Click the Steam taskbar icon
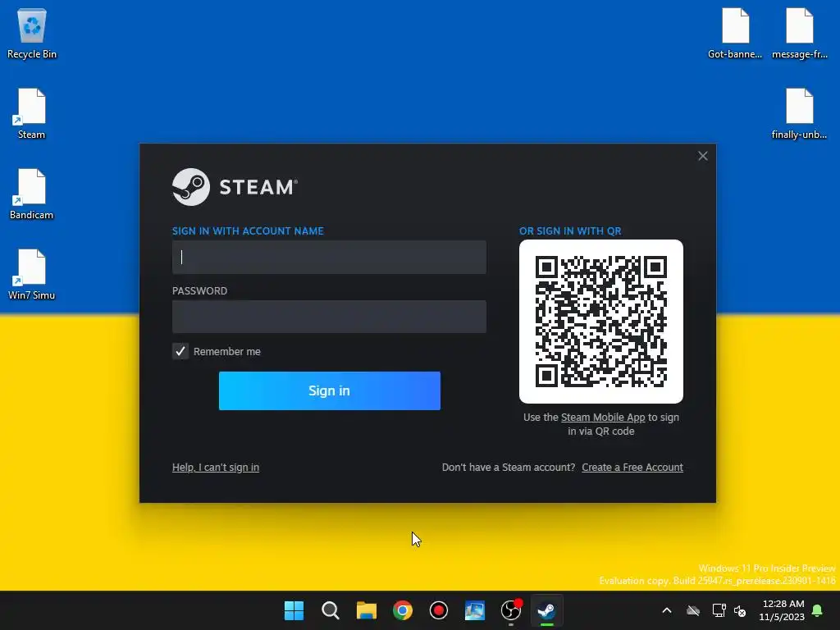Screen dimensions: 840x630 [547, 610]
